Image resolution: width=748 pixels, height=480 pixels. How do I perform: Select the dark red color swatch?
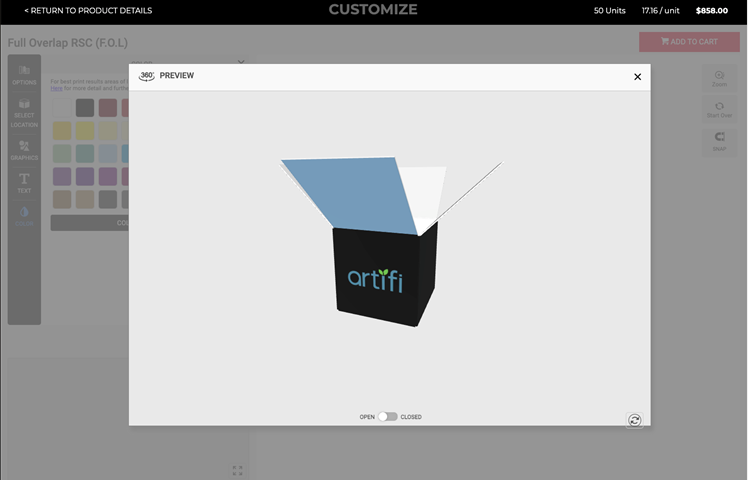[108, 108]
